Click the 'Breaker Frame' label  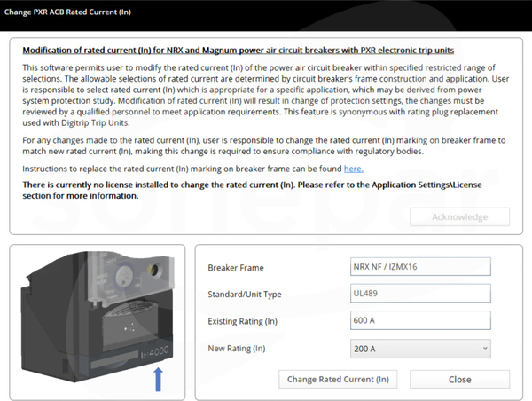point(236,268)
